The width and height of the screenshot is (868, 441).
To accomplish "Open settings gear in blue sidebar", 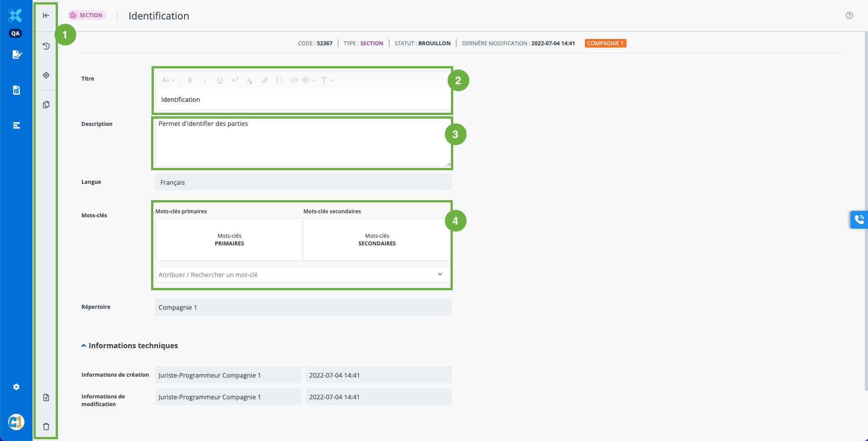I will click(16, 387).
